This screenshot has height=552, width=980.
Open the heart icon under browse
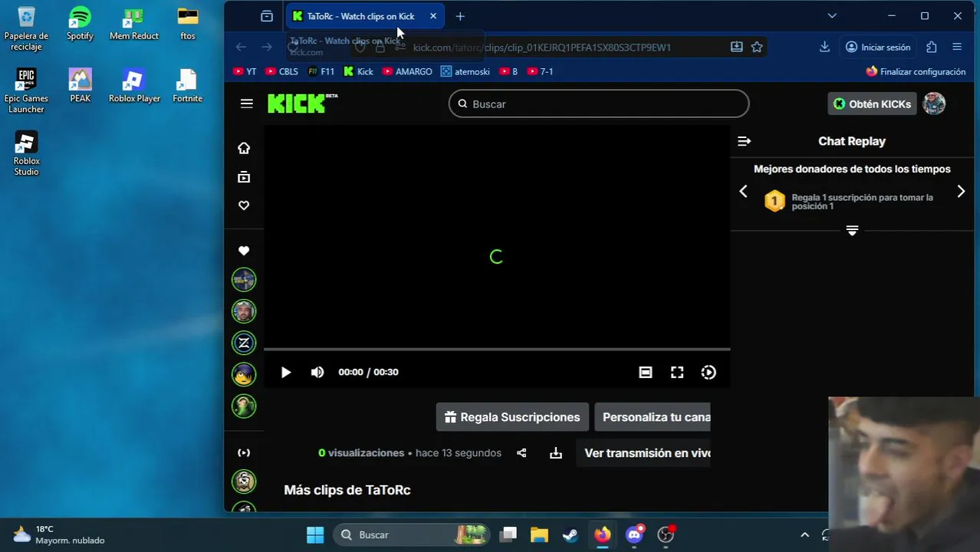[x=244, y=205]
